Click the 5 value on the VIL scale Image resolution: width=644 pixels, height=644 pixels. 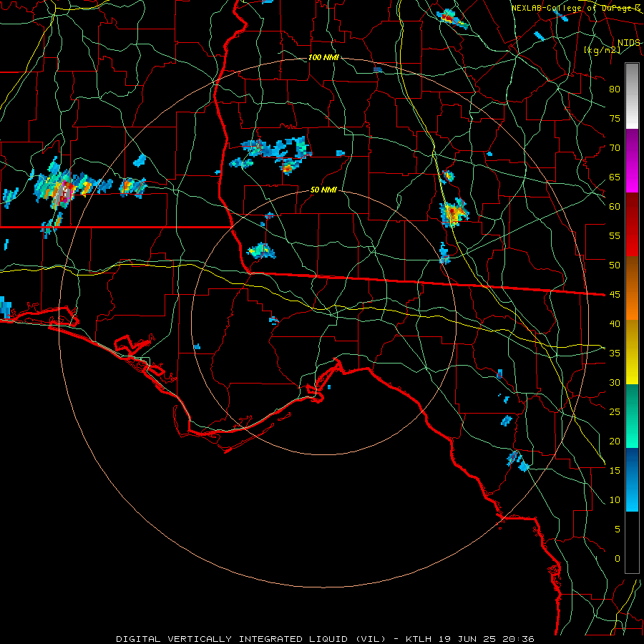point(618,530)
